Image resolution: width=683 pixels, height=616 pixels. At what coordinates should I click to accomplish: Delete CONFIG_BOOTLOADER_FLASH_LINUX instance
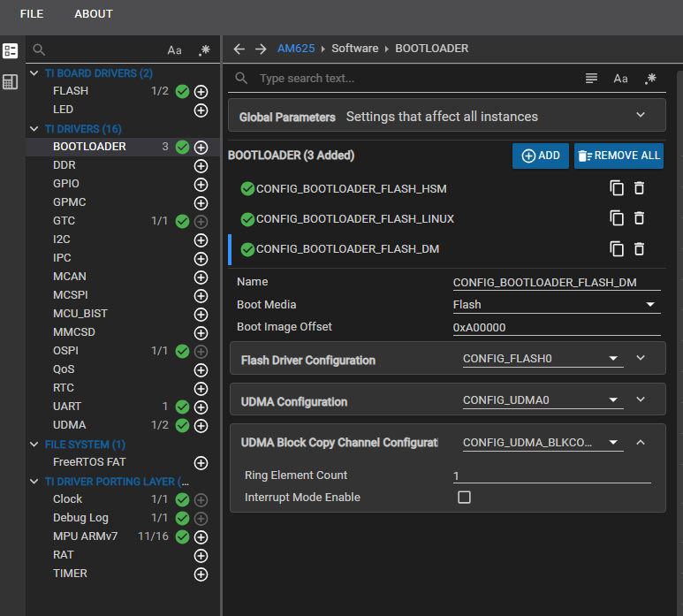click(x=639, y=218)
